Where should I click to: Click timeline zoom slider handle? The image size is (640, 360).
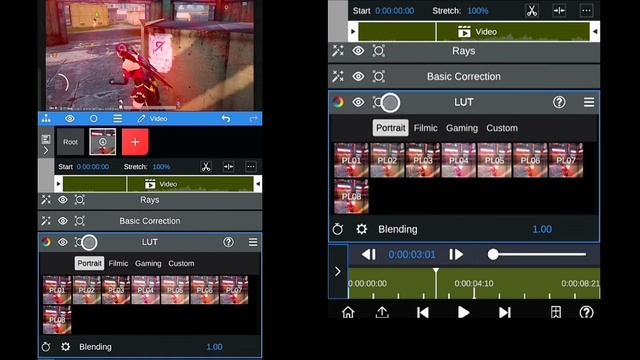[493, 254]
